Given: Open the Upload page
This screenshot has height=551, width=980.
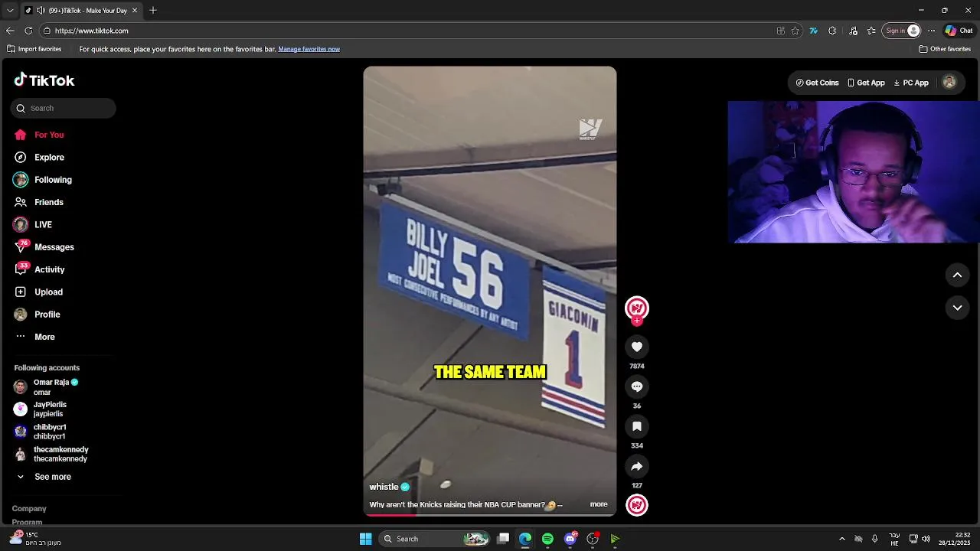Looking at the screenshot, I should pyautogui.click(x=38, y=292).
